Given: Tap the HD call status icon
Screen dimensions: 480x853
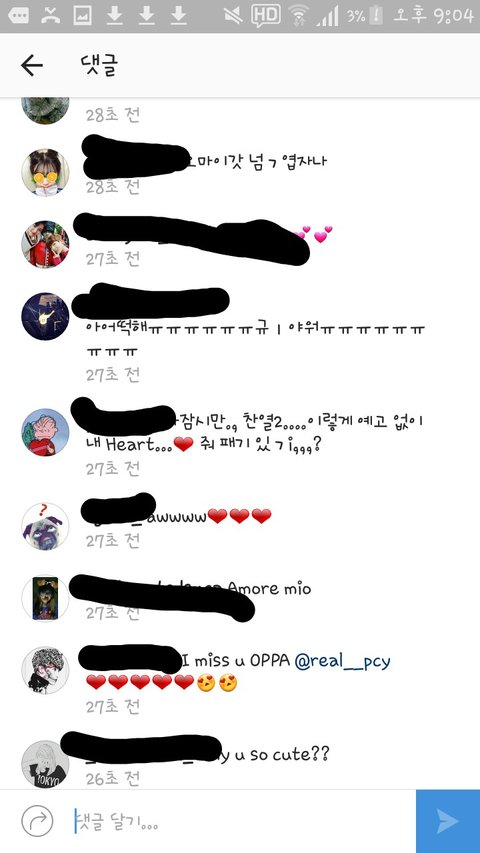Looking at the screenshot, I should pos(266,15).
